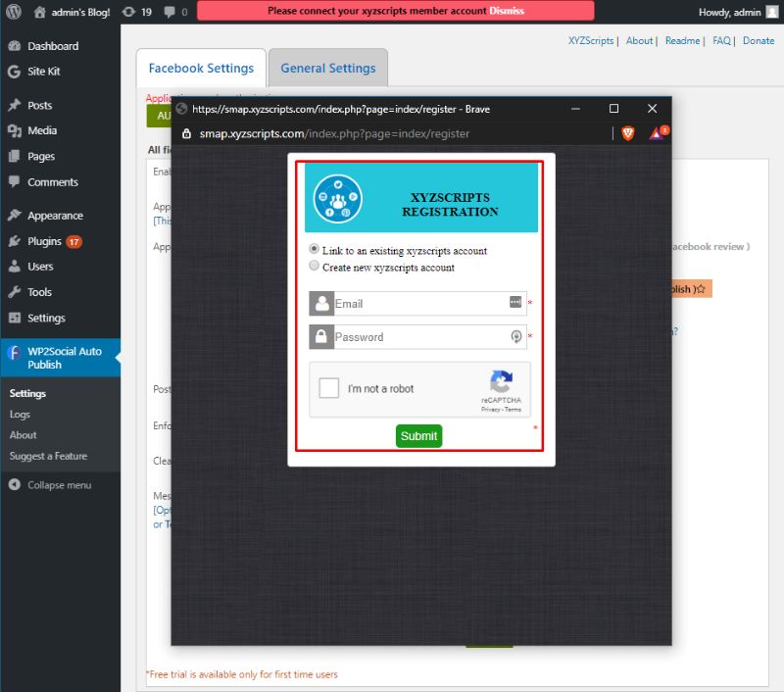Focus the Password input field
784x692 pixels.
point(418,337)
